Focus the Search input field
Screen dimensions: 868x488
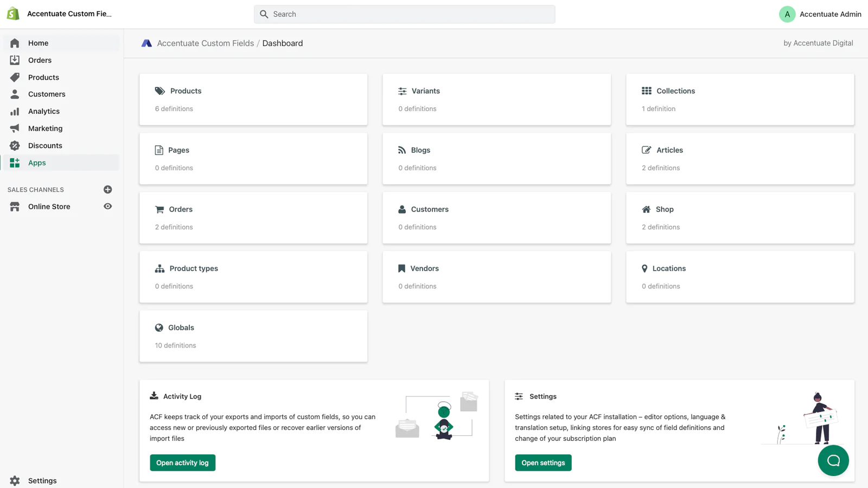pyautogui.click(x=404, y=14)
